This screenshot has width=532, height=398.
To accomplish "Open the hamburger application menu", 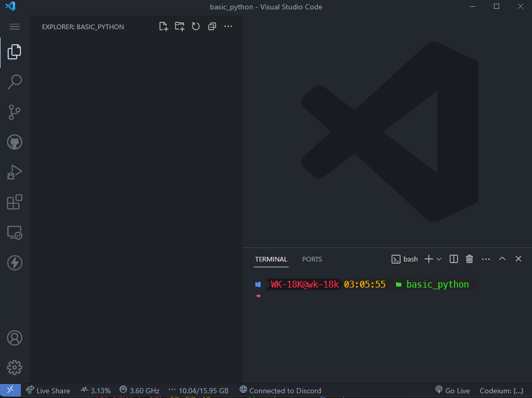I will 14,27.
